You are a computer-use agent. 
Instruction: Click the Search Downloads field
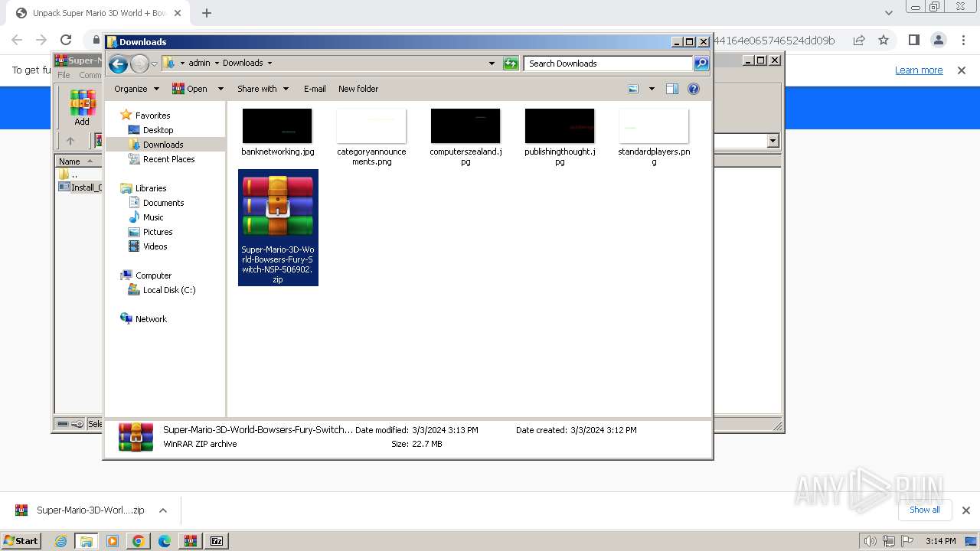pos(609,64)
